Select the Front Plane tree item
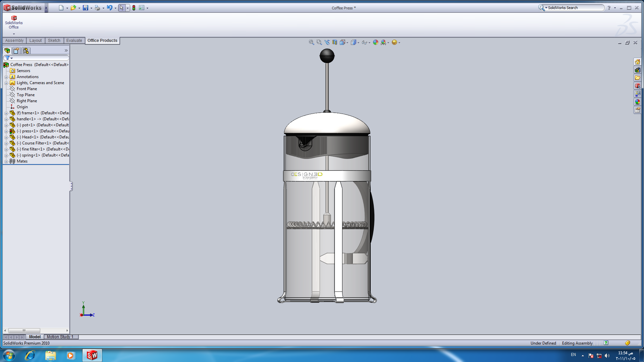644x362 pixels. tap(27, 89)
